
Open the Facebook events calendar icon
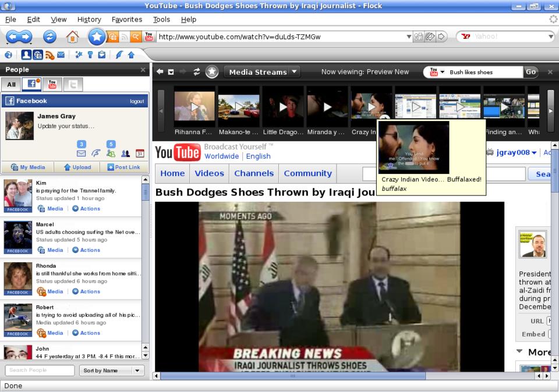click(140, 154)
